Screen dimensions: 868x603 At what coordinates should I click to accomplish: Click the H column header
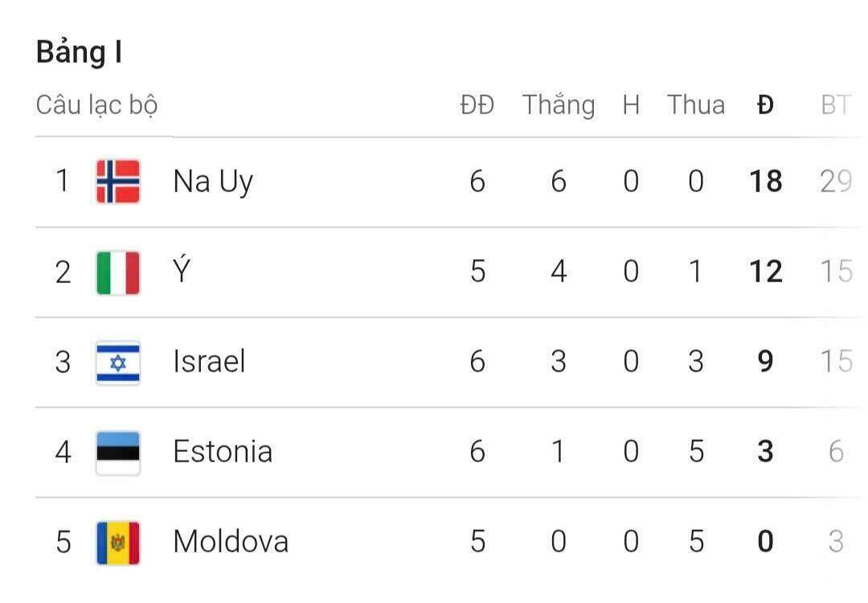click(x=631, y=105)
